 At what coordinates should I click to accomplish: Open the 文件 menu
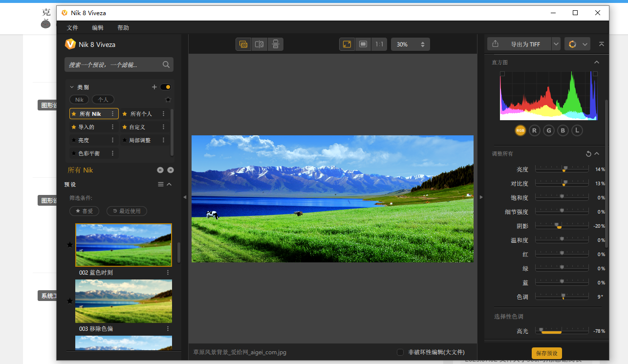click(72, 28)
